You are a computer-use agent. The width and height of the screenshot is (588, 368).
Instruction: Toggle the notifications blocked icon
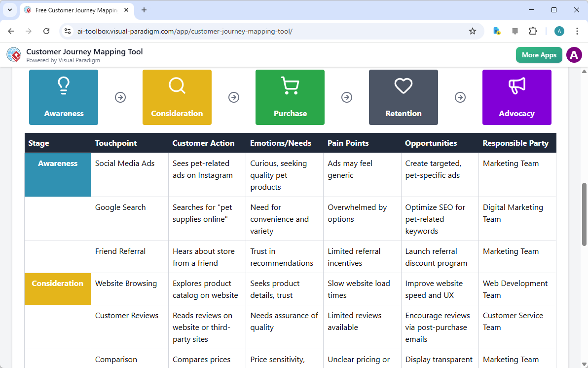(514, 31)
